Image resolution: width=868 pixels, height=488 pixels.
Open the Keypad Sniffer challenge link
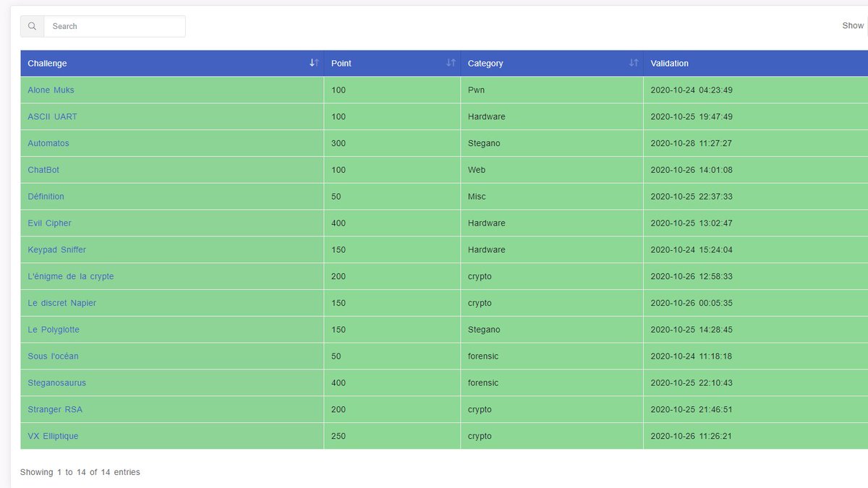[56, 250]
